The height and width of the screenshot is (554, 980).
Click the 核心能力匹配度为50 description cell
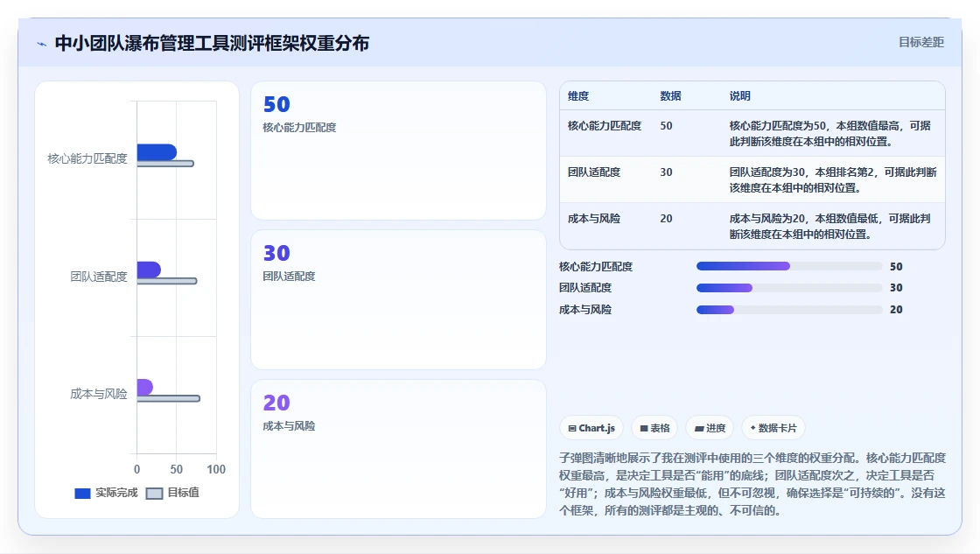(830, 134)
